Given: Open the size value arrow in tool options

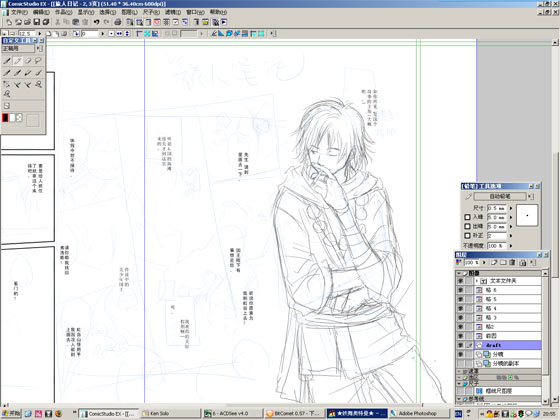Looking at the screenshot, I should coord(511,208).
